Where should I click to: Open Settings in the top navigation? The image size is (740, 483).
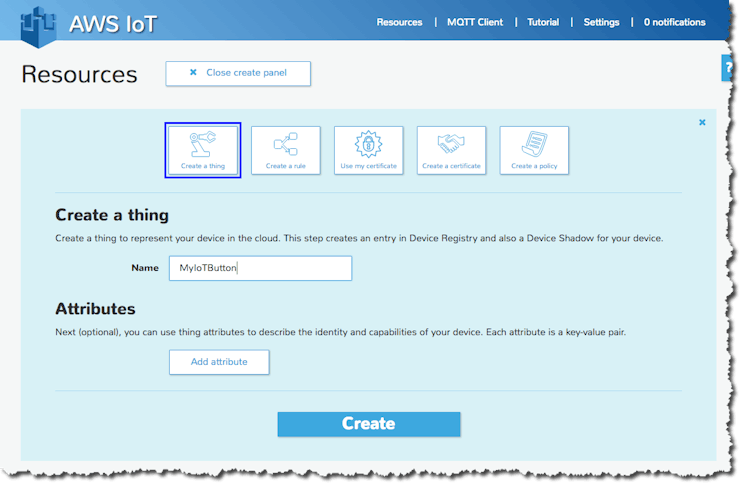601,22
